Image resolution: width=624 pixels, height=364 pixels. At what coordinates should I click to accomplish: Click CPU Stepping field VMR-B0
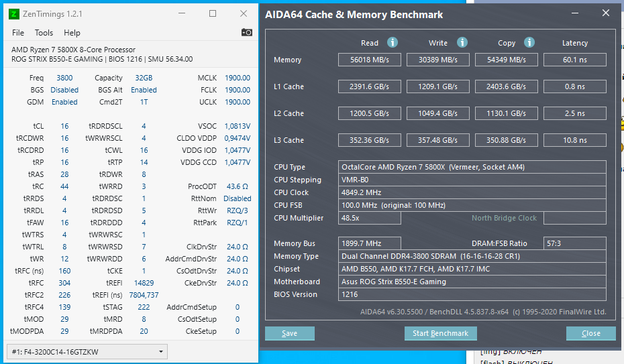coord(472,180)
